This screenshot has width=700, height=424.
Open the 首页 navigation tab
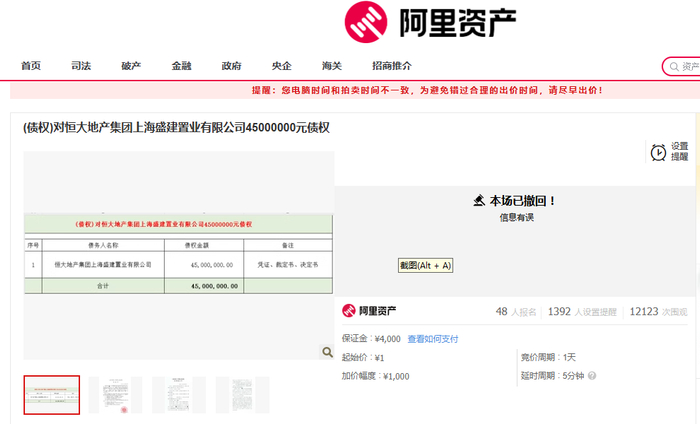coord(31,66)
